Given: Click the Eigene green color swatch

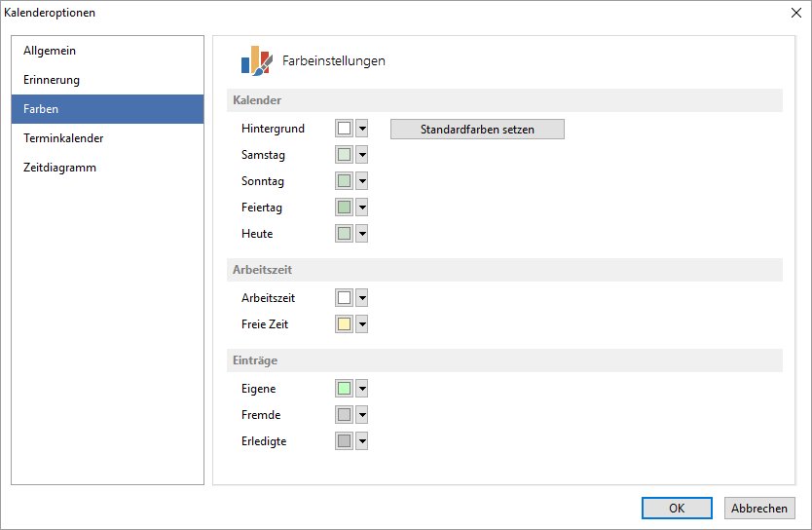Looking at the screenshot, I should [344, 388].
